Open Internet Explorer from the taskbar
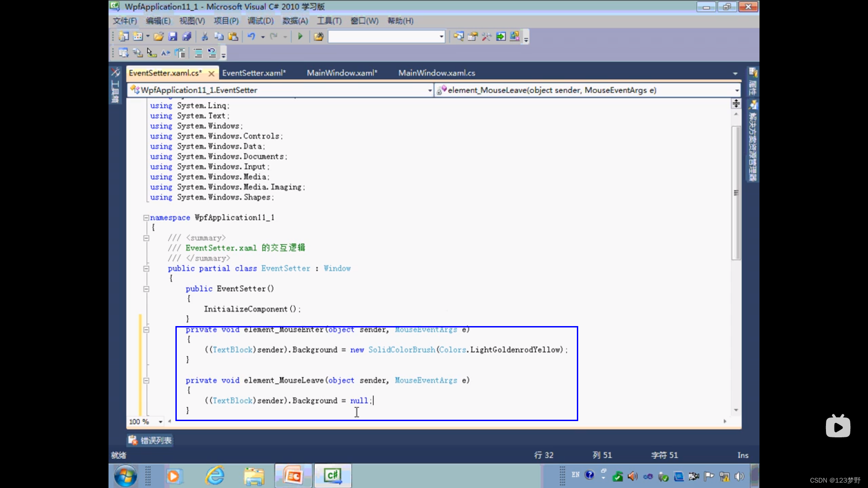Image resolution: width=868 pixels, height=488 pixels. click(215, 476)
